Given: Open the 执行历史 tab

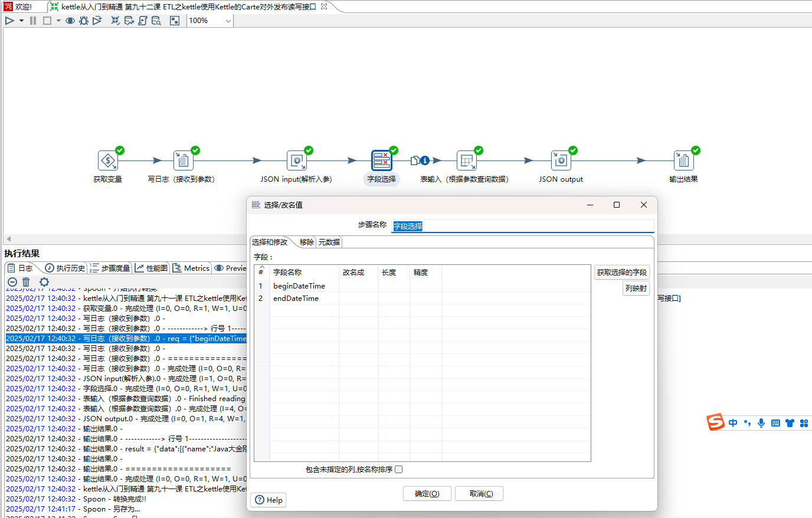Looking at the screenshot, I should tap(65, 268).
